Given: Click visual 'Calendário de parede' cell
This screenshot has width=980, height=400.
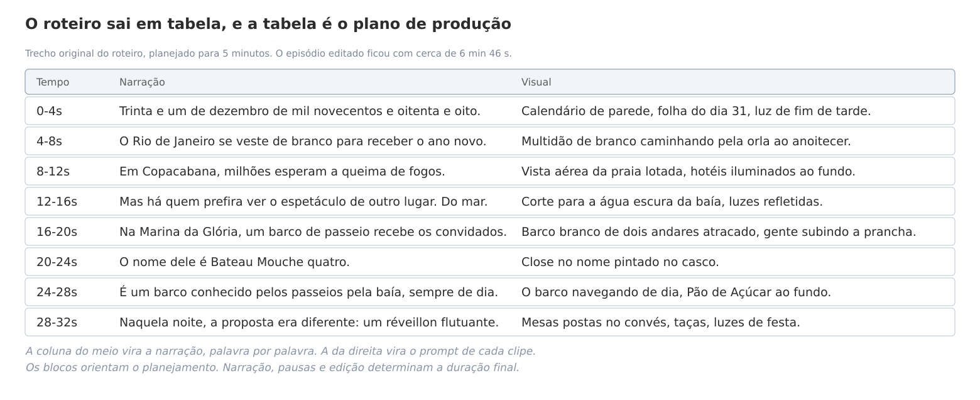Looking at the screenshot, I should [696, 111].
